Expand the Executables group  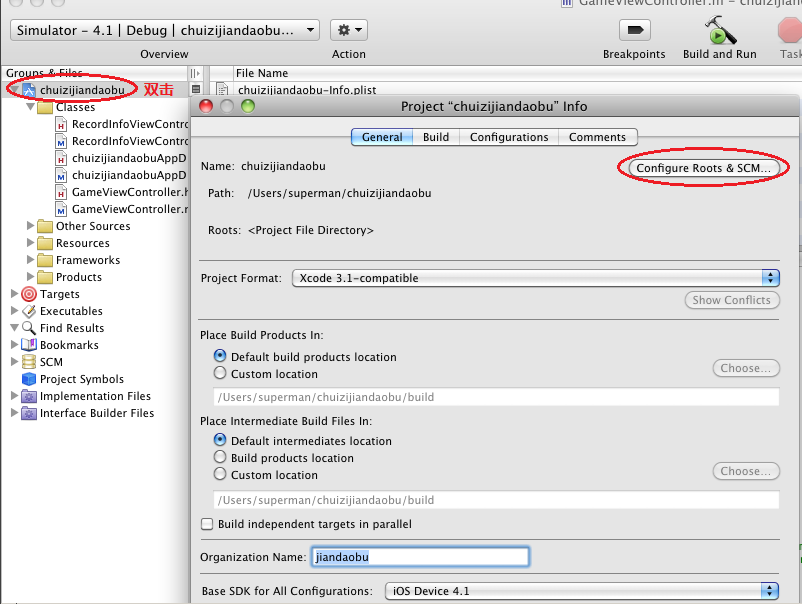point(14,310)
